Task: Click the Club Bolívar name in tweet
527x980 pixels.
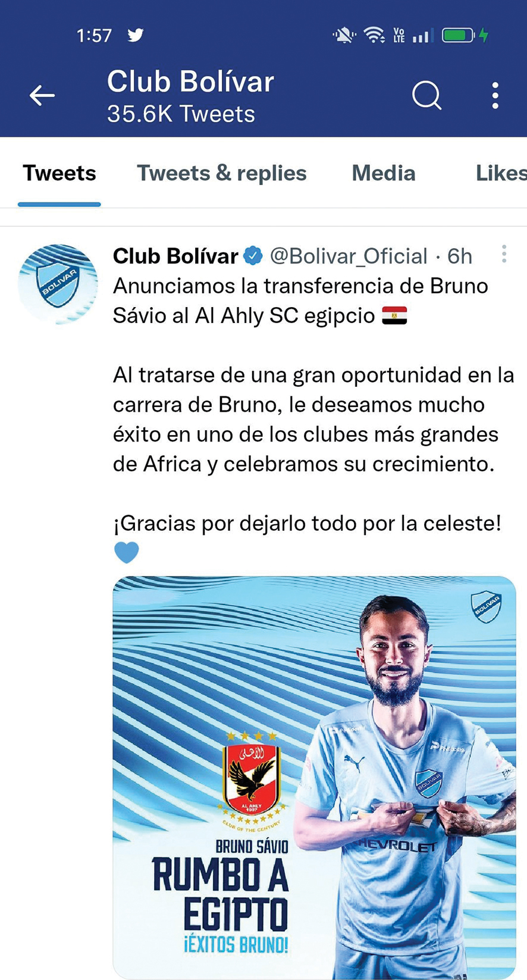Action: [175, 256]
